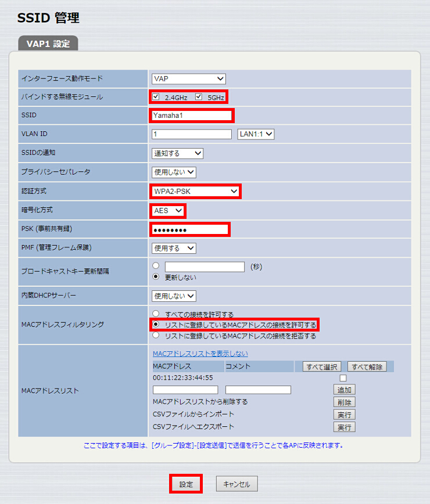
Task: Open the 認証方式 WPA2-PSK dropdown
Action: 195,192
